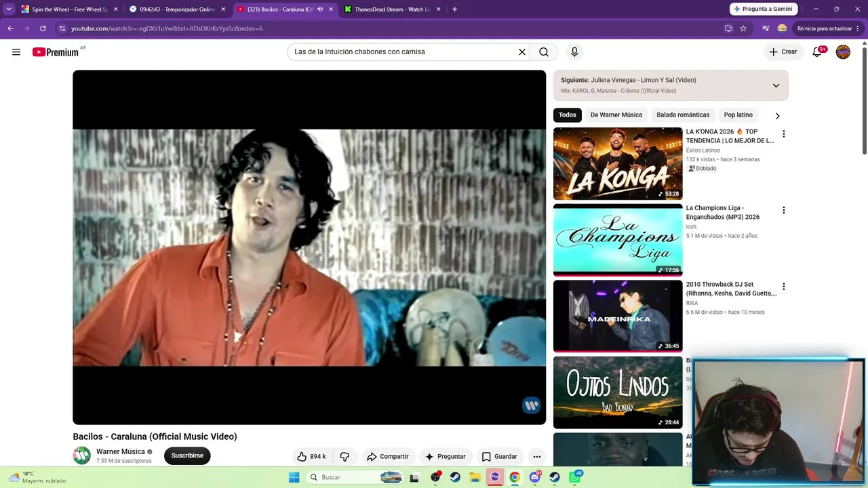Image resolution: width=868 pixels, height=488 pixels.
Task: Open YouTube notifications bell
Action: [818, 52]
